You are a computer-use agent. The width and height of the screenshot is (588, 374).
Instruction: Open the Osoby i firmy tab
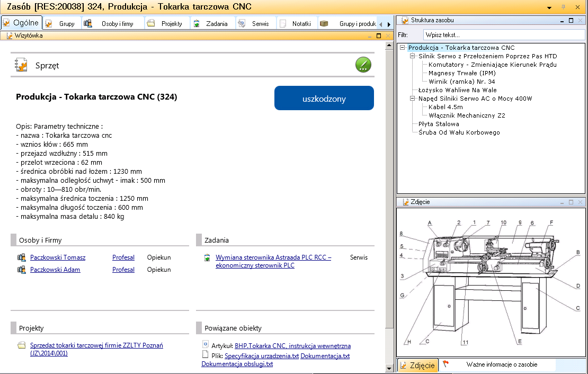[x=112, y=23]
